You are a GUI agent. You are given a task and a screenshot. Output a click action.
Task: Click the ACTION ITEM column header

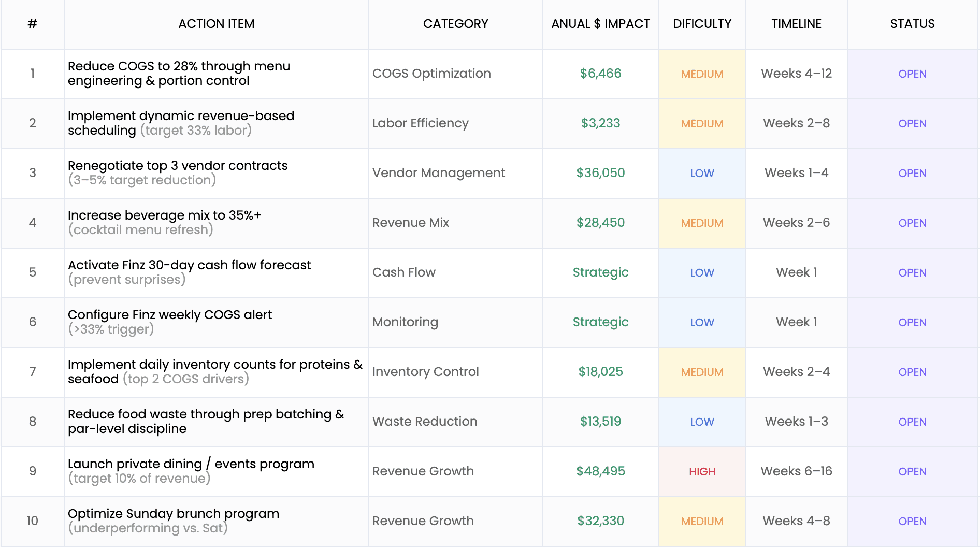[216, 24]
